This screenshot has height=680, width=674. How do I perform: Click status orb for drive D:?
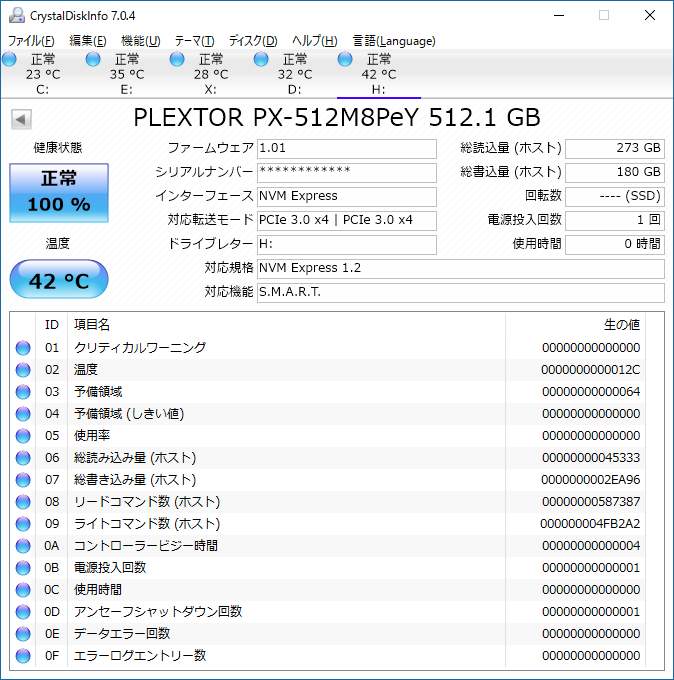[261, 59]
